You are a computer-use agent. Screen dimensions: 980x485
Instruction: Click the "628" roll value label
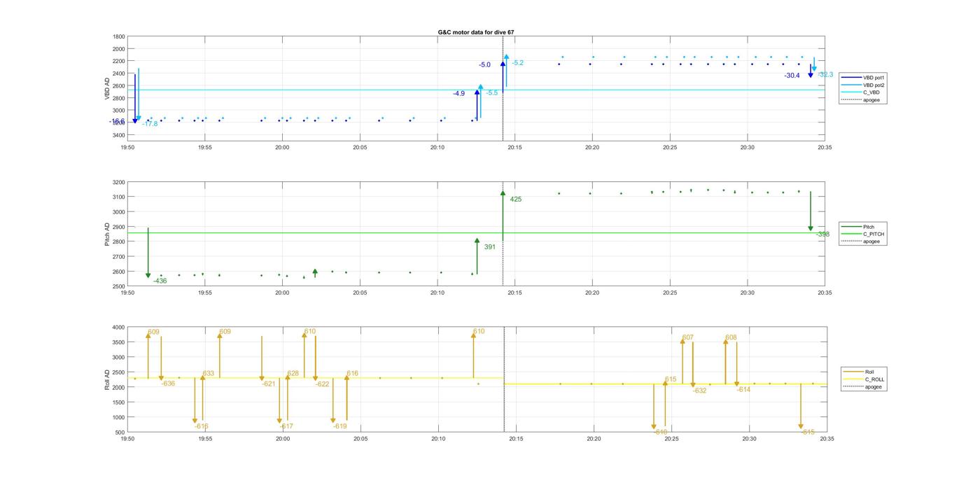(293, 374)
